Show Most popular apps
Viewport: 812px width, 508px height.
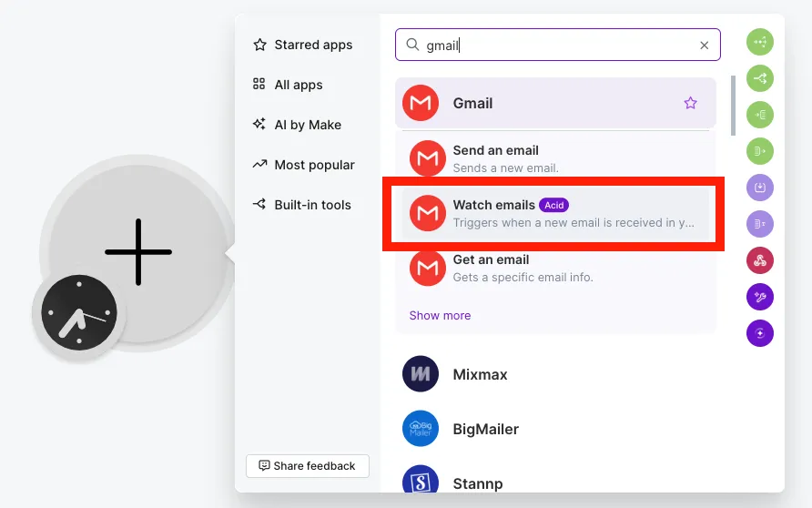coord(304,165)
